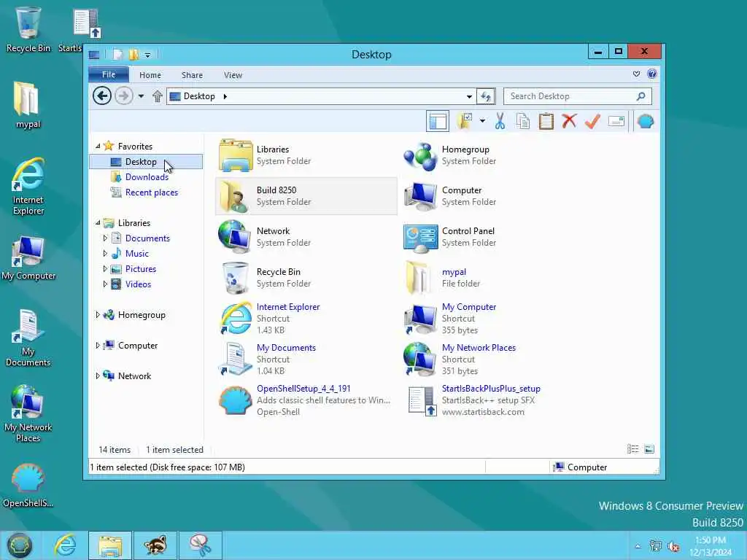Click the Copy toolbar icon

(x=522, y=121)
